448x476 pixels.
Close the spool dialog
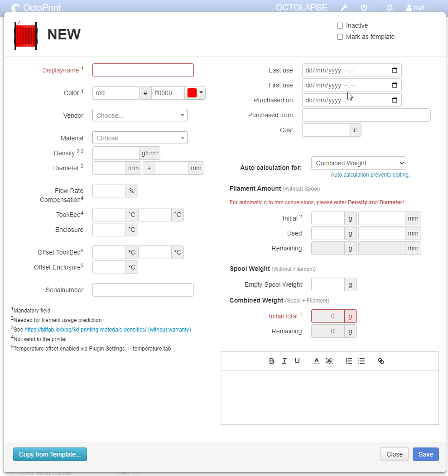coord(395,454)
